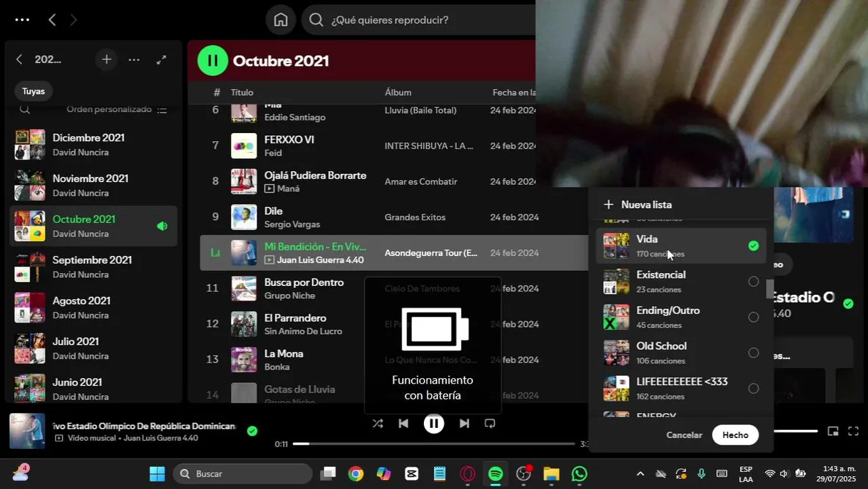The height and width of the screenshot is (489, 868).
Task: Expand library panel to full view
Action: [x=161, y=60]
